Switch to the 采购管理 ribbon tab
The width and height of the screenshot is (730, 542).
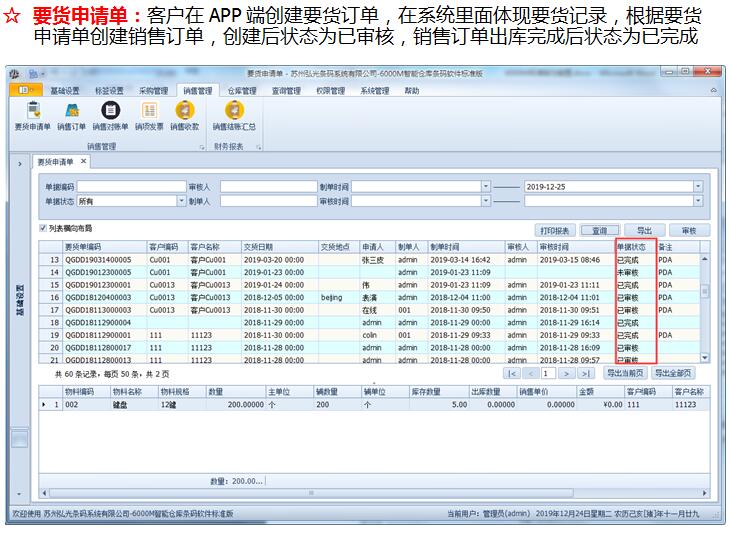click(x=154, y=91)
